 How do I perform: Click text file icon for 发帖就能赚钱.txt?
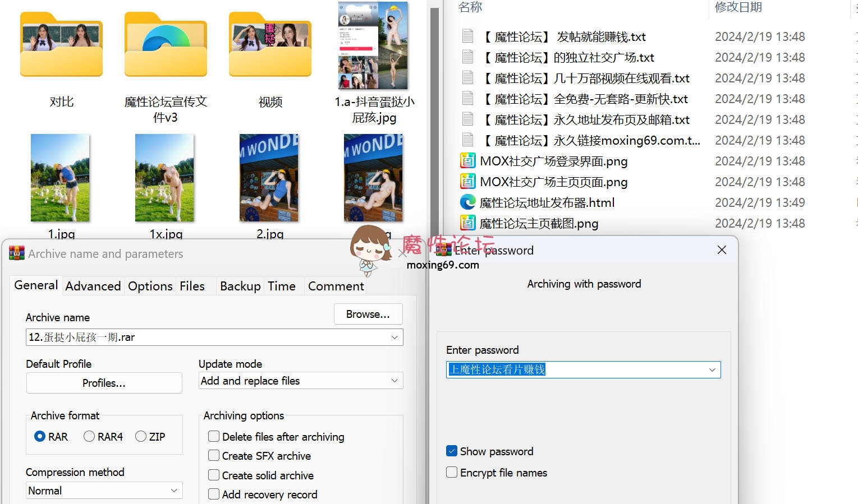(467, 36)
